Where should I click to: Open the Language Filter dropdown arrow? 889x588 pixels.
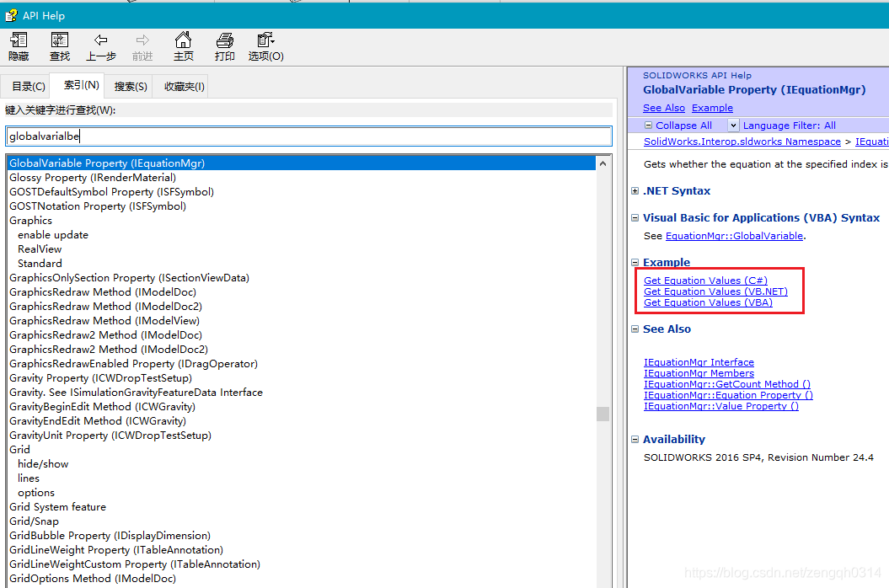pyautogui.click(x=732, y=126)
